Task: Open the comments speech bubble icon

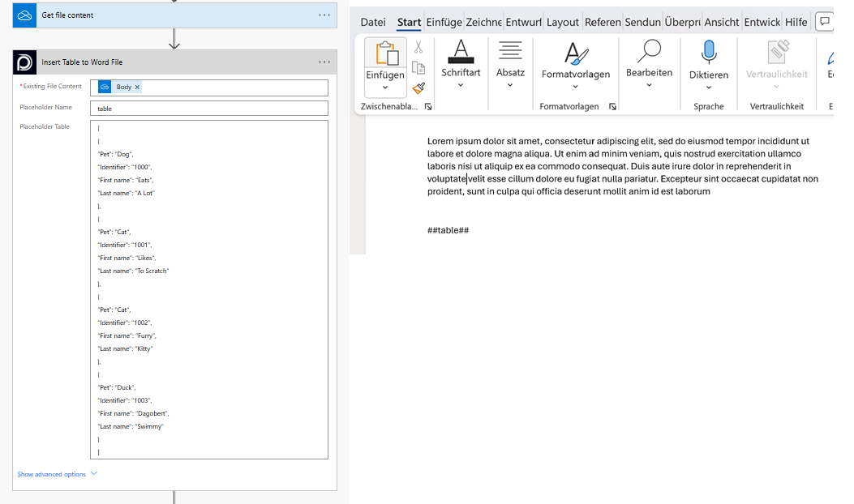Action: [823, 22]
